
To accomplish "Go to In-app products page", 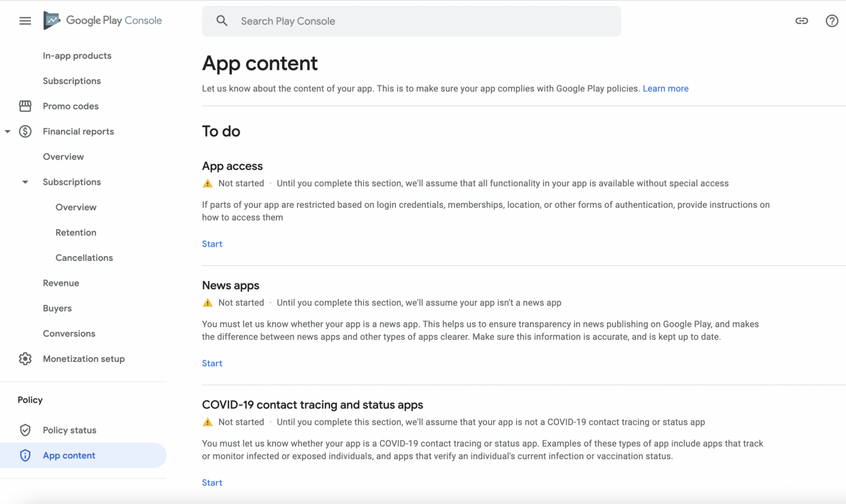I will tap(77, 56).
